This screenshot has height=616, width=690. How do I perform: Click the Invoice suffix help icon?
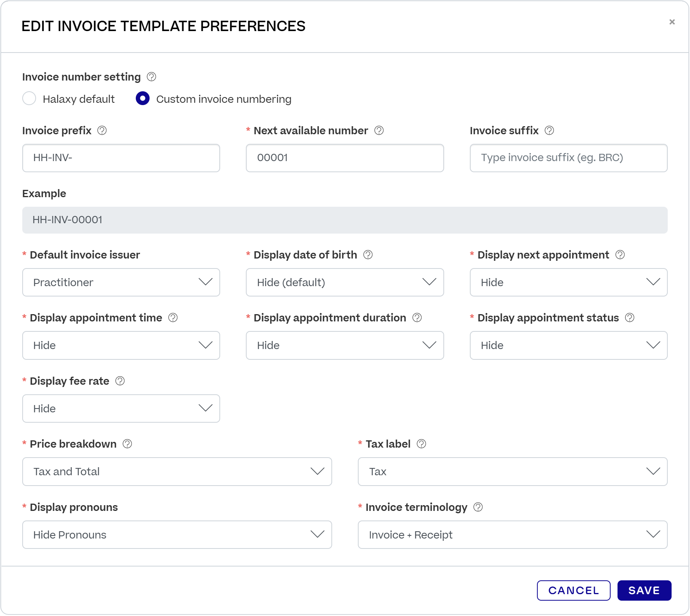(x=548, y=131)
